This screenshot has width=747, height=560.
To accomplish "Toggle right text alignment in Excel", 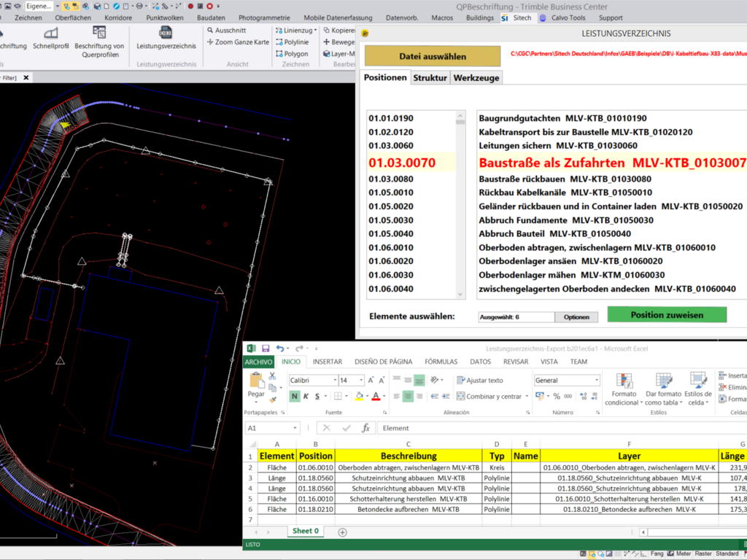I will 419,396.
